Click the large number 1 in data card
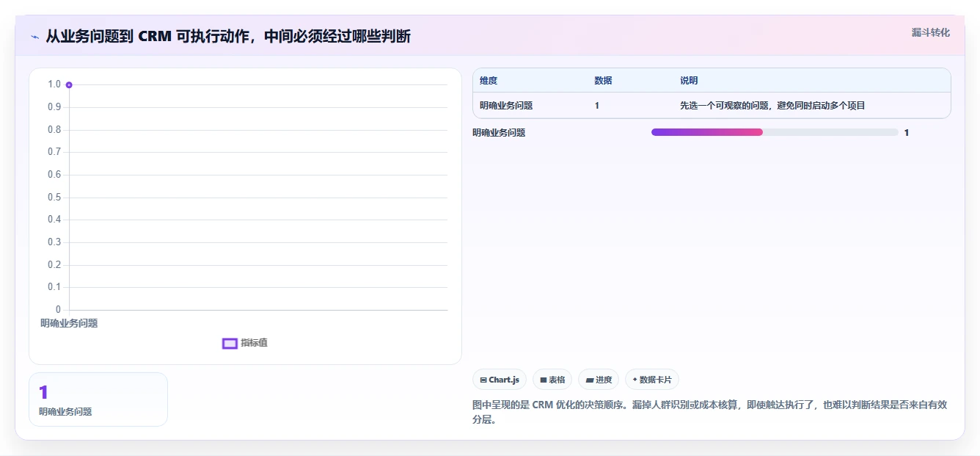980x456 pixels. [x=43, y=392]
